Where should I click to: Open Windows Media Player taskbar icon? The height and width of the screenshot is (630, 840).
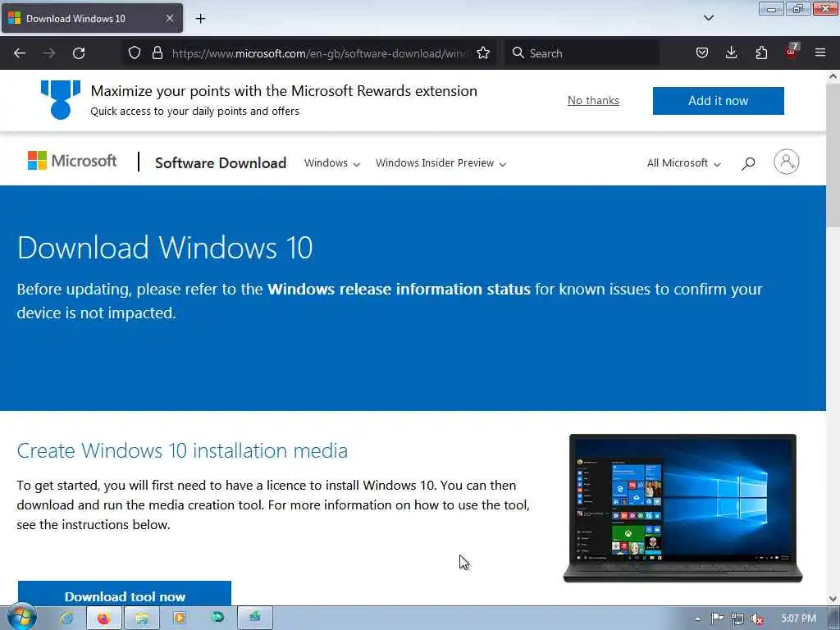click(x=179, y=619)
